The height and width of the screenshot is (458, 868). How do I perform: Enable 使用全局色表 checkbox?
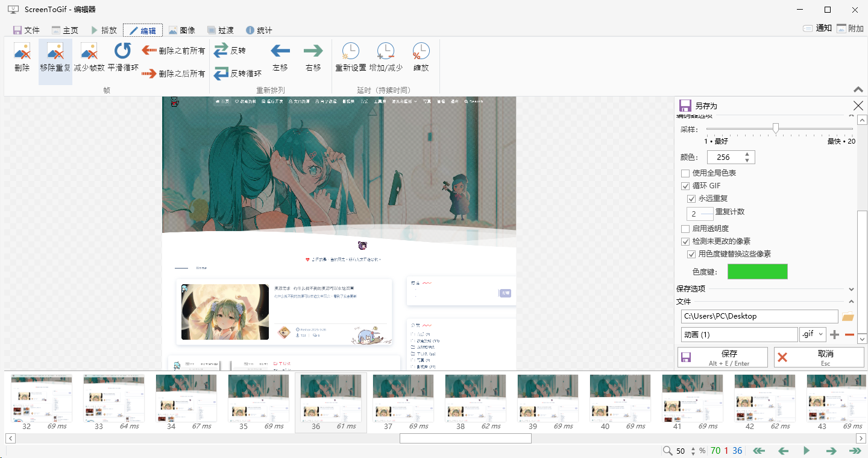click(685, 173)
